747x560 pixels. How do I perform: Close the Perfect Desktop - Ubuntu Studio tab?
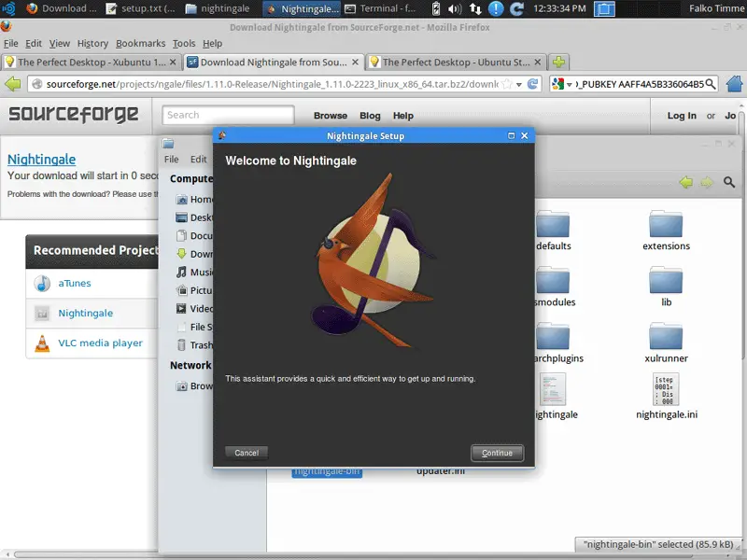click(538, 62)
